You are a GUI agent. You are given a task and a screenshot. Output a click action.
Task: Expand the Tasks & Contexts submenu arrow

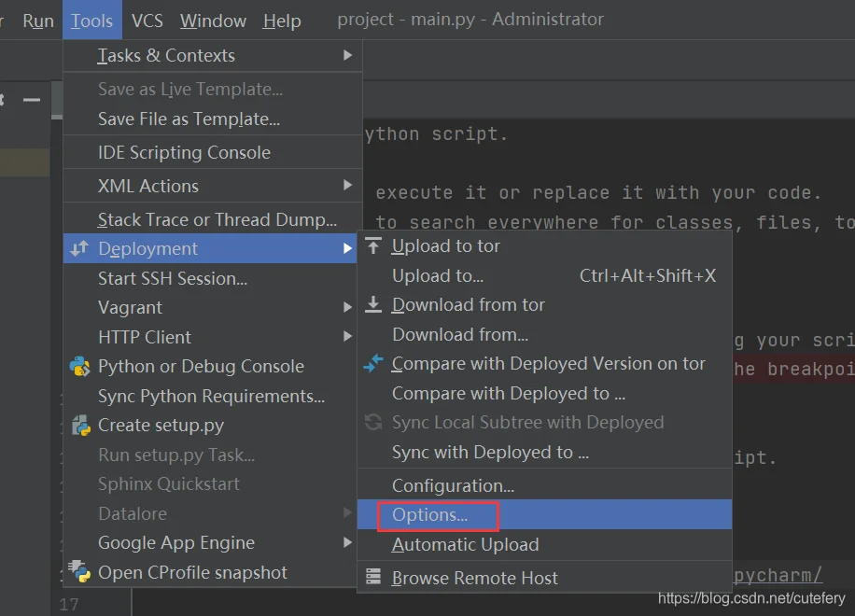click(347, 56)
